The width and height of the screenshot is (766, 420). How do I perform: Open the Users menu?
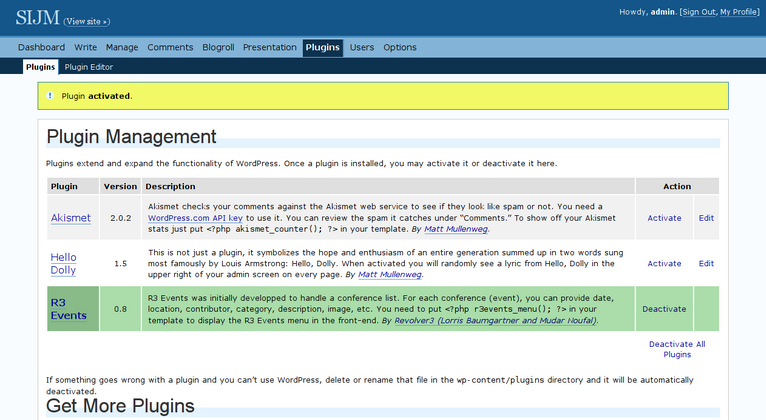click(362, 47)
